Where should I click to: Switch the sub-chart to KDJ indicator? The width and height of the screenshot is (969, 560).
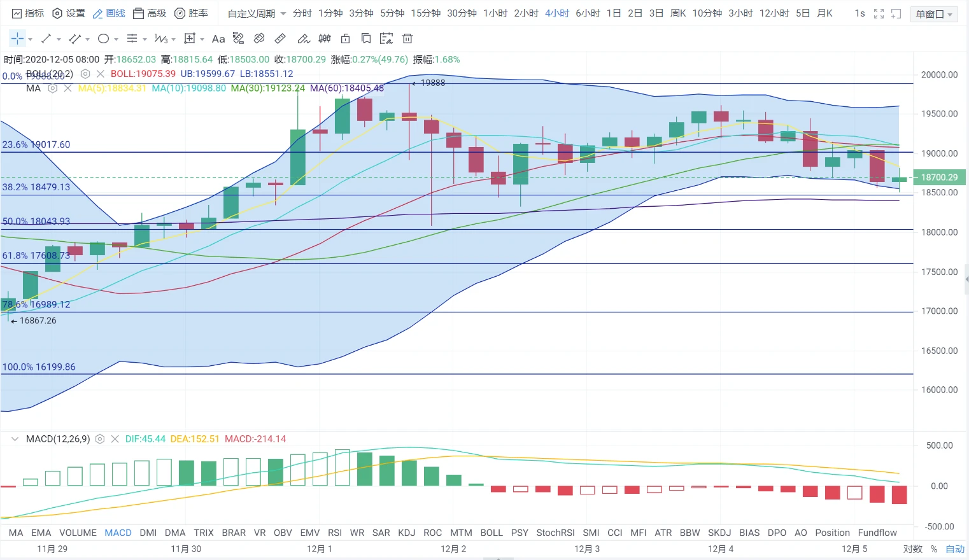pos(406,533)
